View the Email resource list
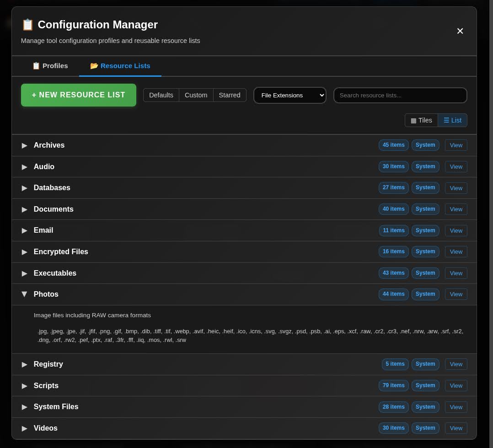Screen dimensions: 493x448 (456, 230)
